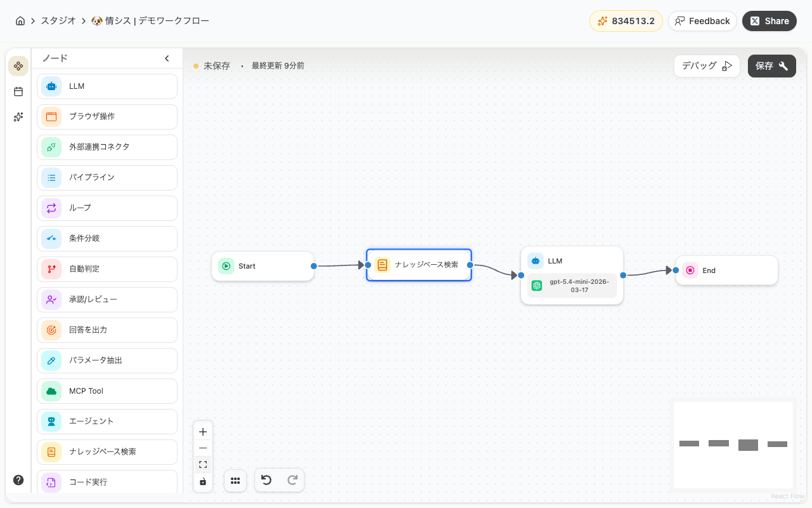Redo the canvas action
The width and height of the screenshot is (812, 508).
(x=292, y=480)
